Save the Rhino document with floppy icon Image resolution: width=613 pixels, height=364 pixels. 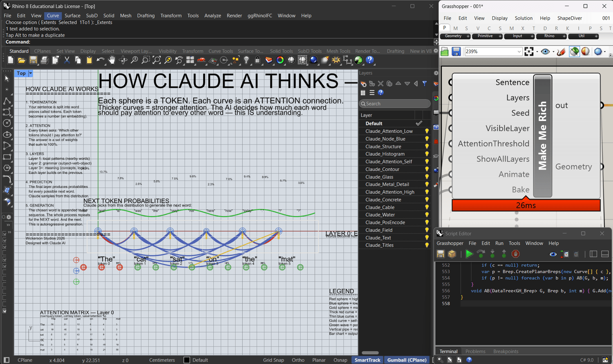point(33,60)
